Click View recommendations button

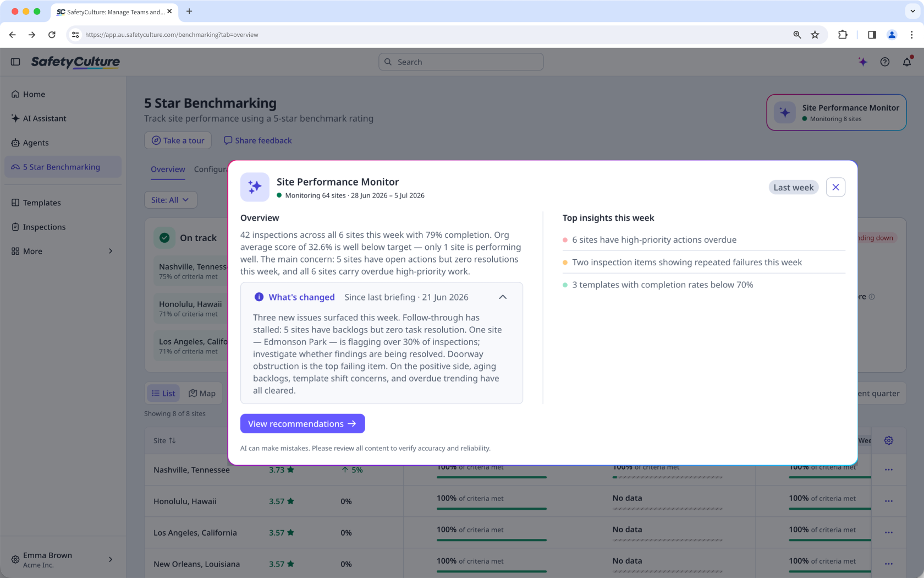pyautogui.click(x=302, y=424)
